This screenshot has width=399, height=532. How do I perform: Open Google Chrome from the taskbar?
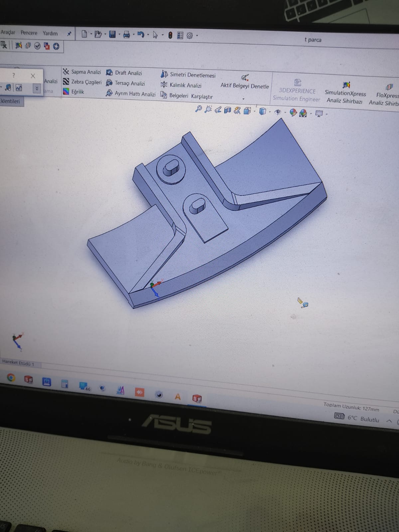click(x=11, y=377)
